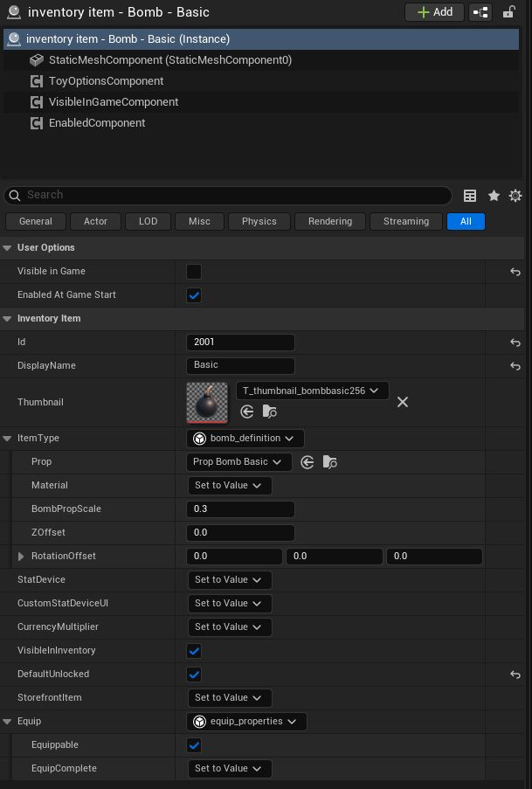Use selected asset arrow for Thumbnail

point(246,412)
